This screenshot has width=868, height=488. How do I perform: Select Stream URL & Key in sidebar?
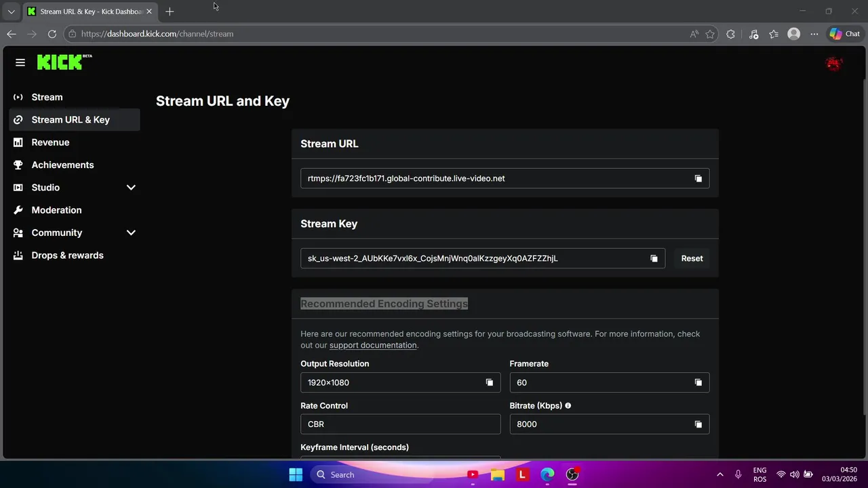click(x=75, y=120)
